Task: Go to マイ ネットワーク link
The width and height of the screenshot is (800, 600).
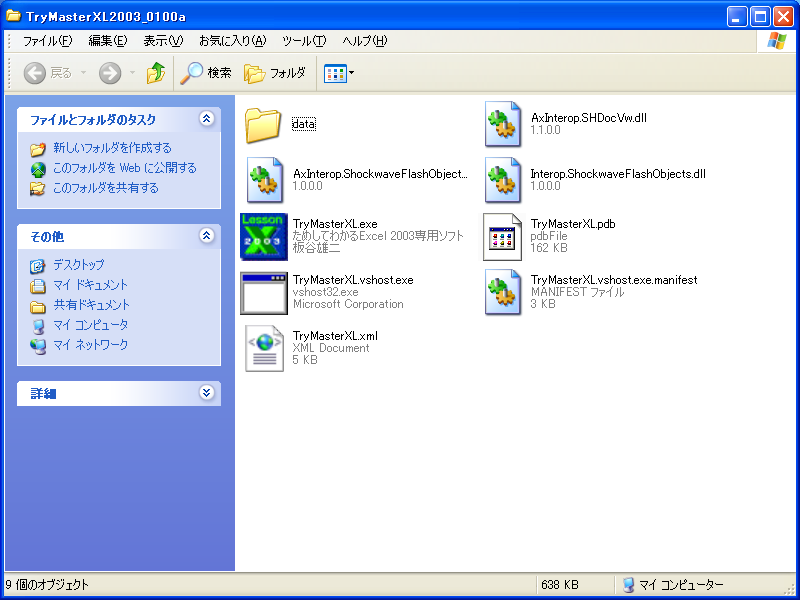Action: pos(91,344)
